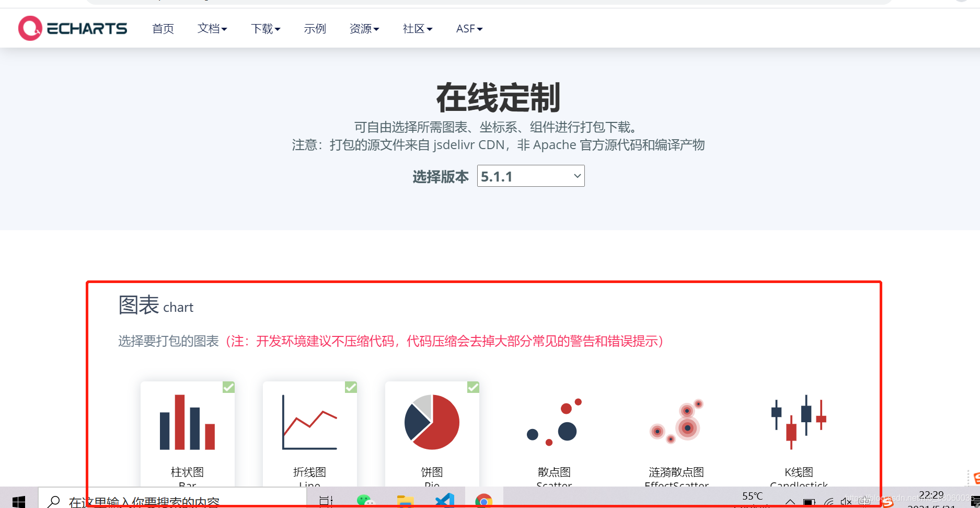Click the taskbar search box
This screenshot has width=980, height=508.
pos(172,499)
